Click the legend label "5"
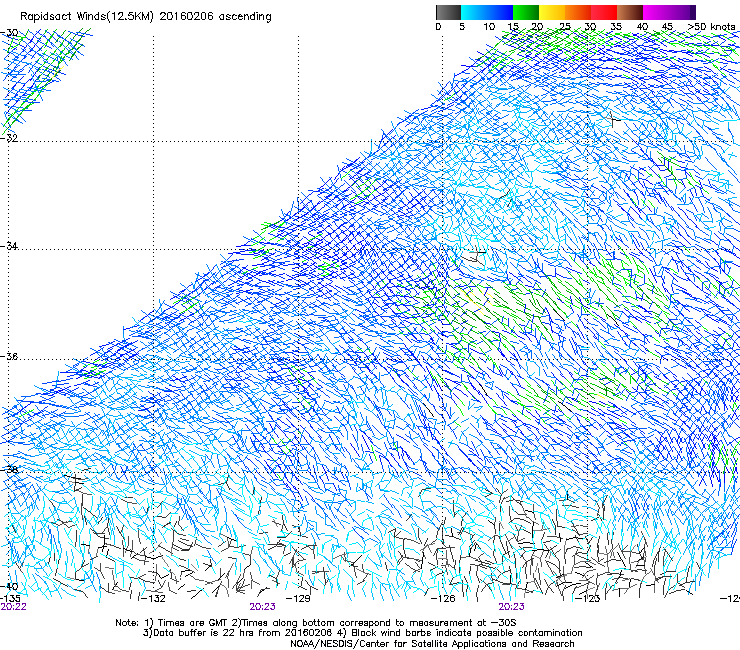The height and width of the screenshot is (650, 740). click(462, 27)
